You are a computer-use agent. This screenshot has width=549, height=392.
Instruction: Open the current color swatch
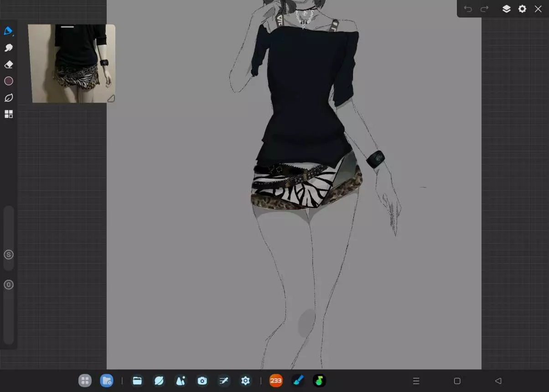click(x=8, y=81)
